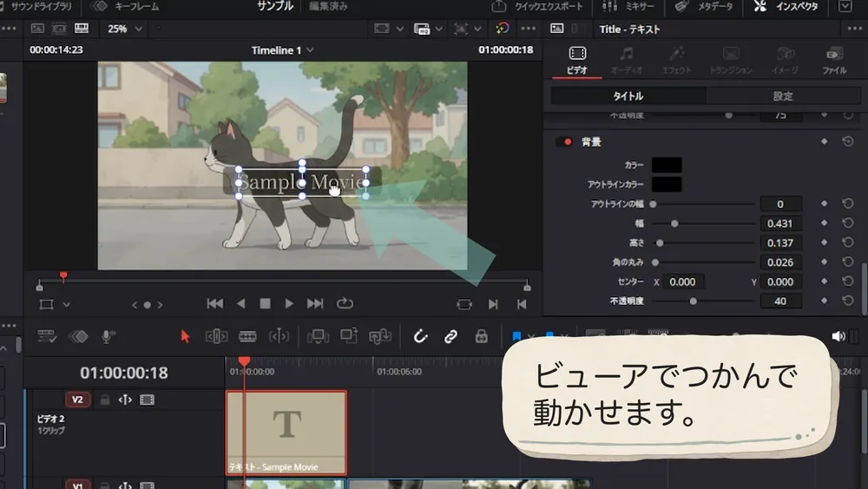
Task: Click the Overwrite Clip icon
Action: 349,335
